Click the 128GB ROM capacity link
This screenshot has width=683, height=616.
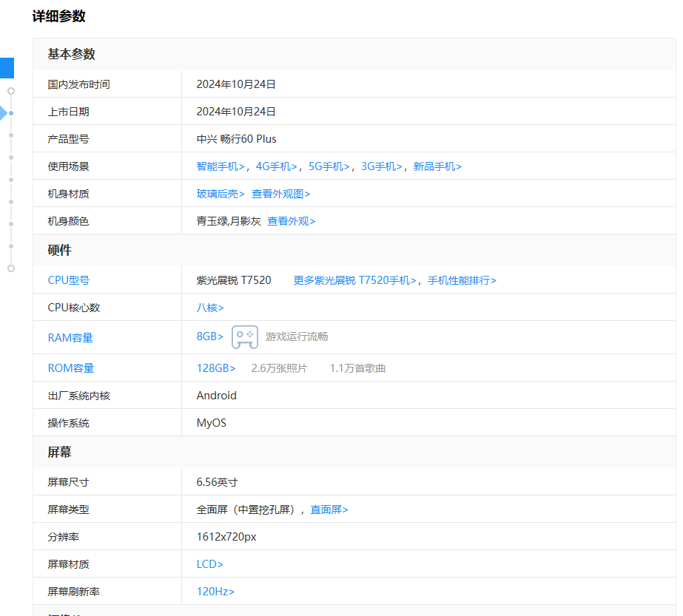coord(216,368)
